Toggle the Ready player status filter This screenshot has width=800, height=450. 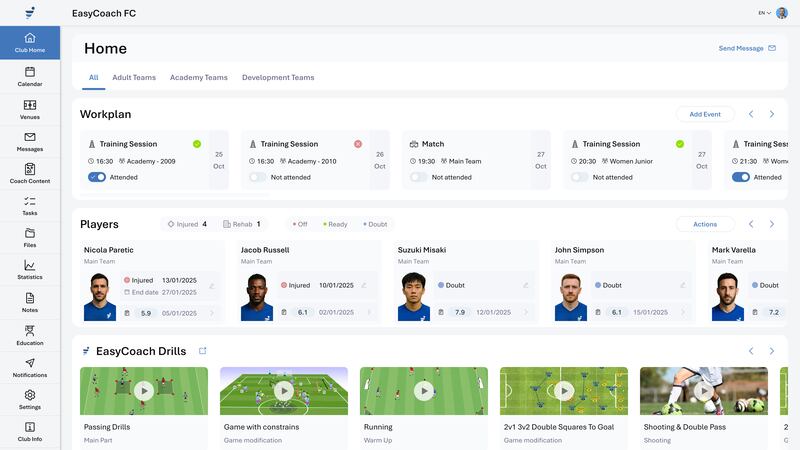(335, 224)
